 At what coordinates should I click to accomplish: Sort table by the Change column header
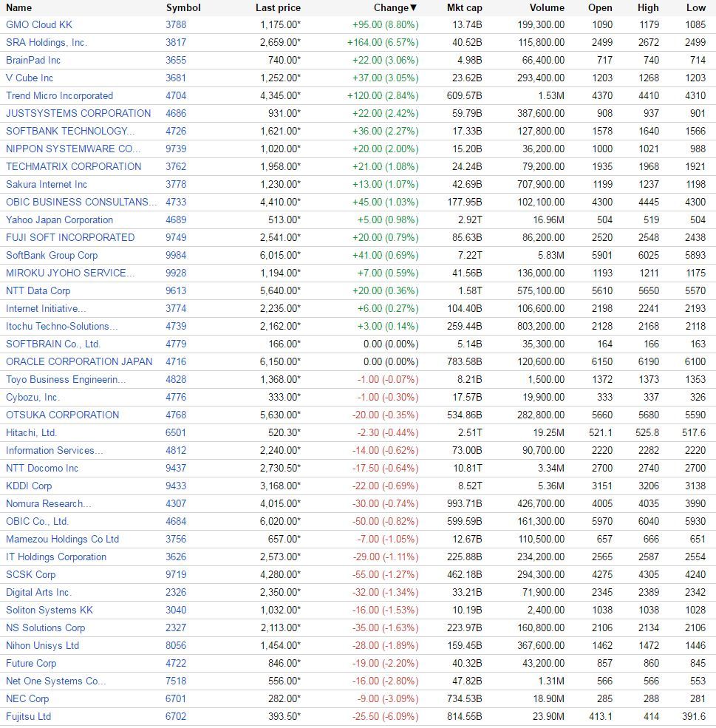[395, 8]
